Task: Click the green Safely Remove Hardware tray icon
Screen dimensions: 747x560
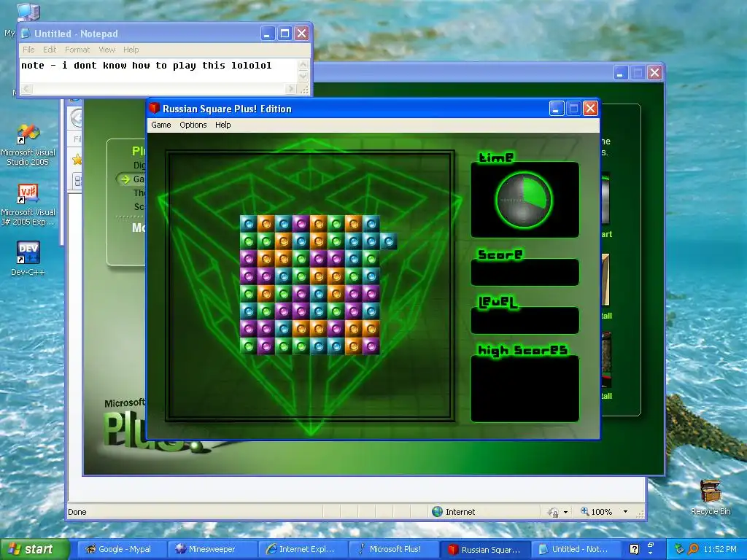Action: point(679,549)
